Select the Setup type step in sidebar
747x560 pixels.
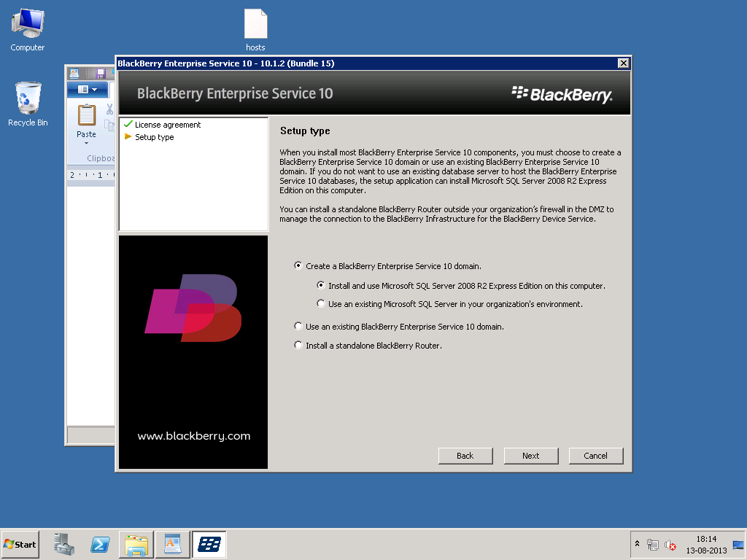(155, 137)
